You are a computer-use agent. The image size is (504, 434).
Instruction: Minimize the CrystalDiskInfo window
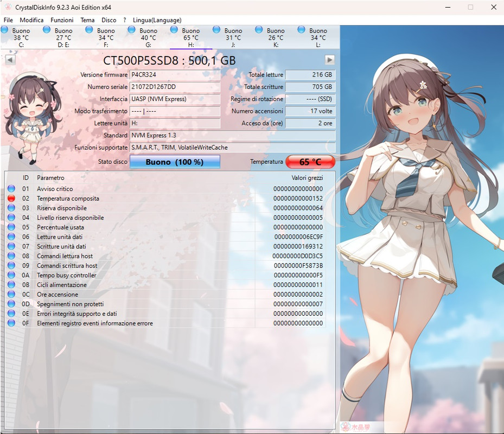tap(448, 7)
